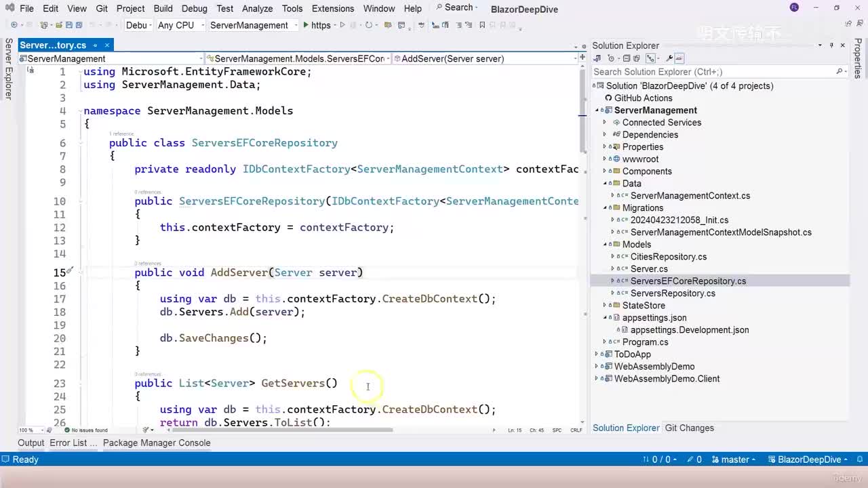The image size is (868, 488).
Task: Toggle Show All Files in Solution Explorer
Action: click(638, 58)
